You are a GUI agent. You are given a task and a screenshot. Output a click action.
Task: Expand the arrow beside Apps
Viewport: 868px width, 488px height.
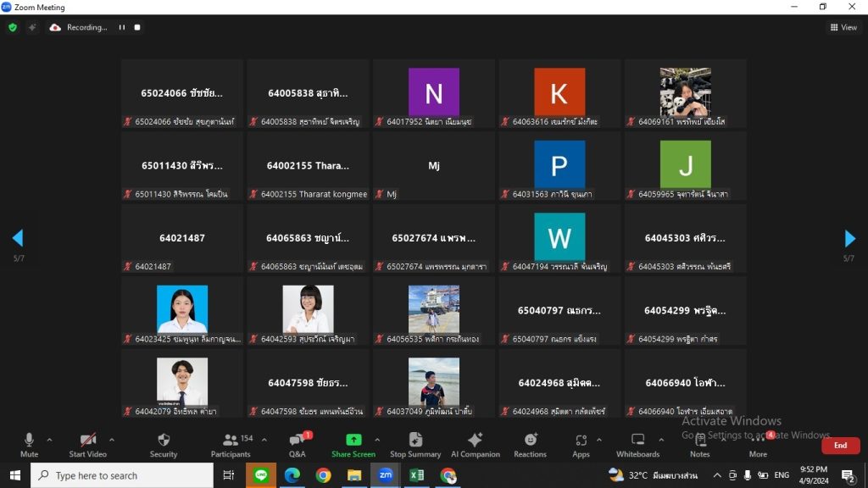coord(599,440)
